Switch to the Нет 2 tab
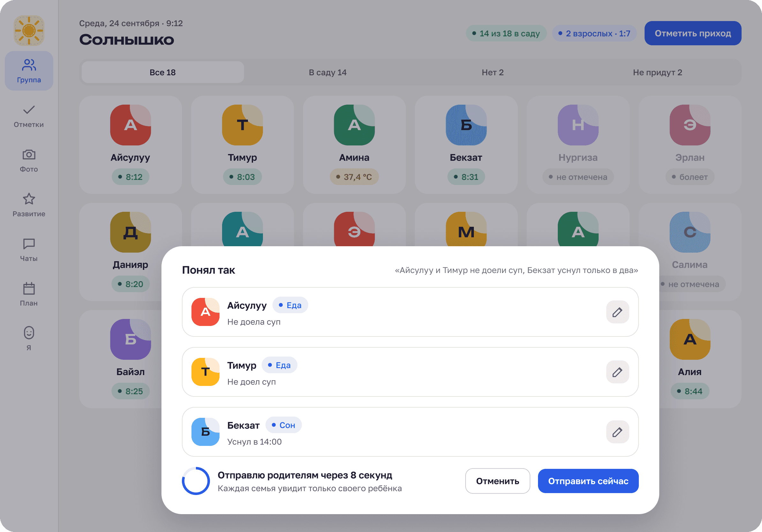The image size is (762, 532). pyautogui.click(x=492, y=72)
